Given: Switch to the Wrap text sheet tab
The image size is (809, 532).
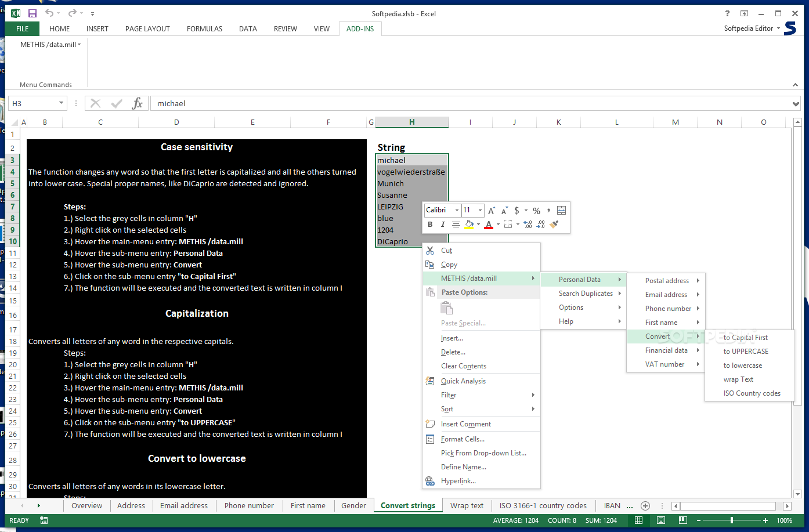Looking at the screenshot, I should tap(467, 506).
